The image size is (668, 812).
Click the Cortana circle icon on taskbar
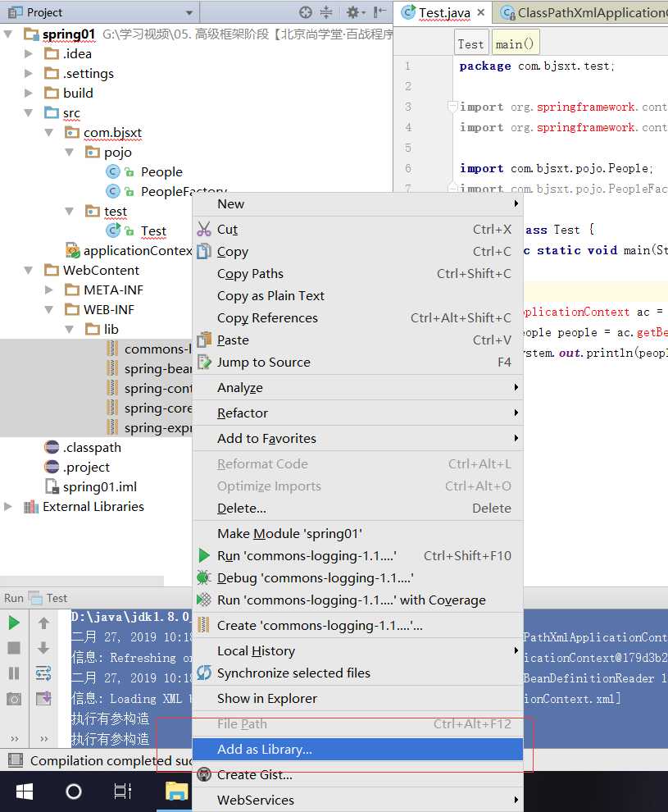coord(74,791)
